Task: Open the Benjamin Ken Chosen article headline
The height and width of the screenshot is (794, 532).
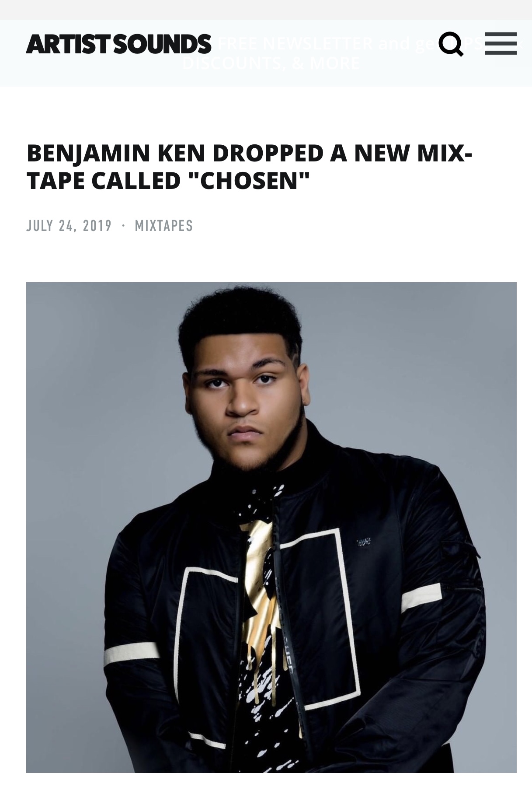Action: [x=249, y=166]
